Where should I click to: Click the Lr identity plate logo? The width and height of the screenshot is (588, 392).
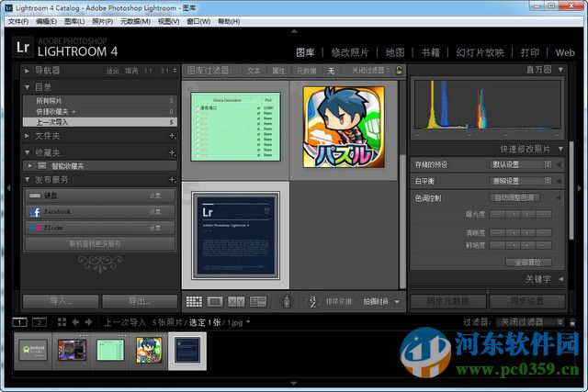pyautogui.click(x=23, y=47)
